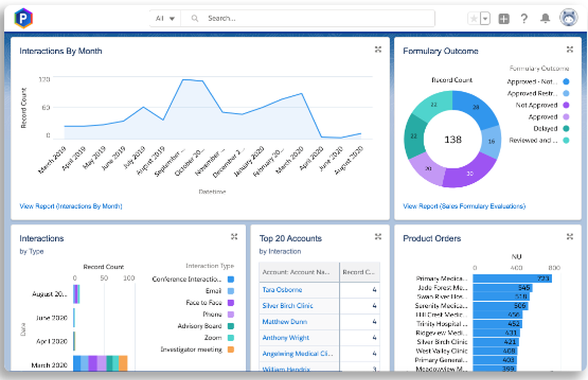The image size is (588, 380).
Task: Click the Not Approved legend swatch
Action: click(566, 105)
